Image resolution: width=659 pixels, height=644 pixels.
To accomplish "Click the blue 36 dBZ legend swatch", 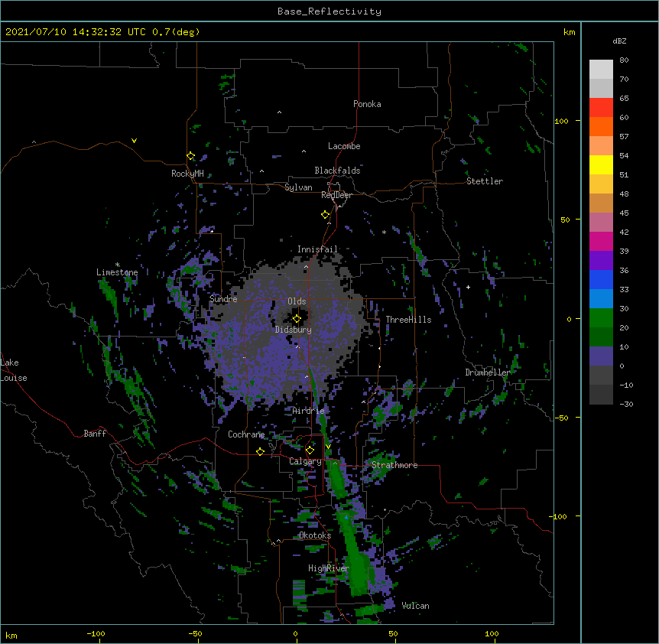I will coord(601,279).
